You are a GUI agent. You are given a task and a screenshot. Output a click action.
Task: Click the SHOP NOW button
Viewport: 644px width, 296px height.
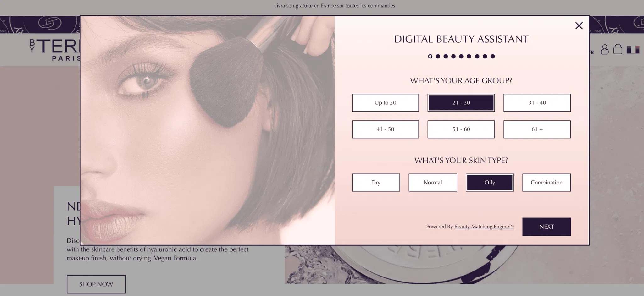[x=96, y=284]
